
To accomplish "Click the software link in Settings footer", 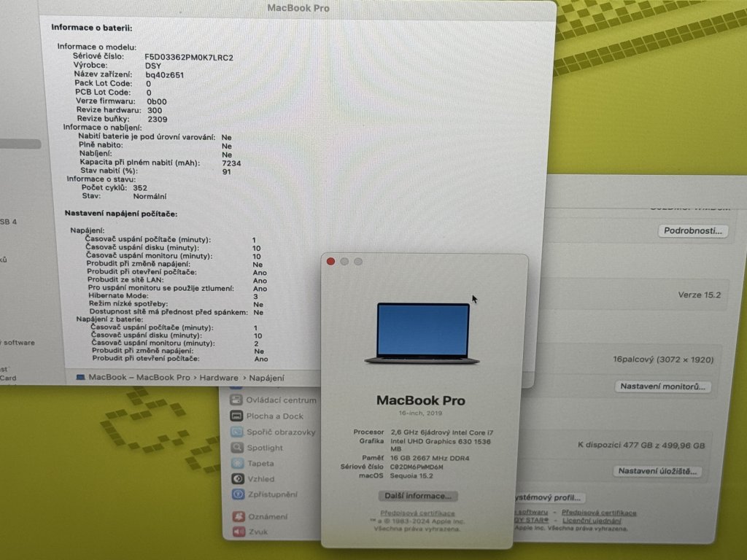I will pos(531,512).
